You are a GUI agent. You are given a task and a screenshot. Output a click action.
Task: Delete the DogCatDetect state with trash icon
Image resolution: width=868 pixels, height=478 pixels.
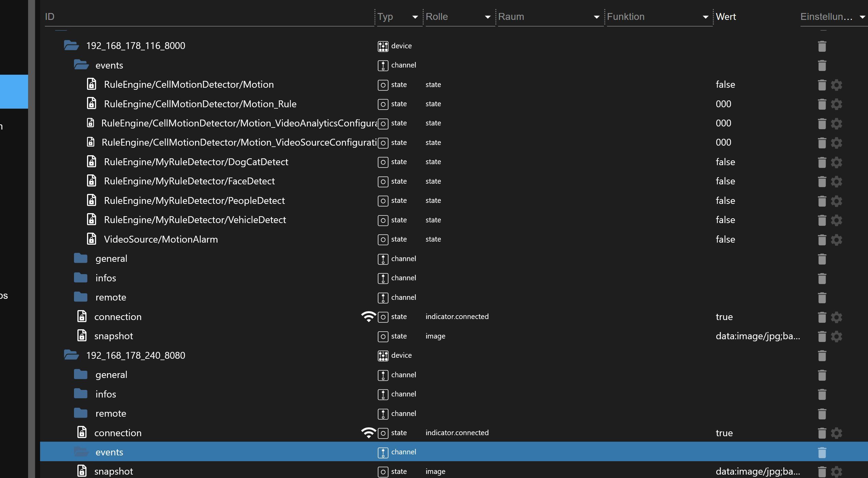pyautogui.click(x=822, y=162)
